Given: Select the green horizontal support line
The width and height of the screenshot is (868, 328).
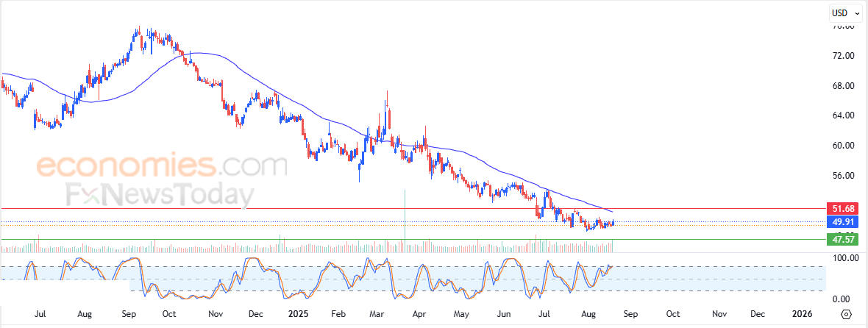Looking at the screenshot, I should 413,240.
